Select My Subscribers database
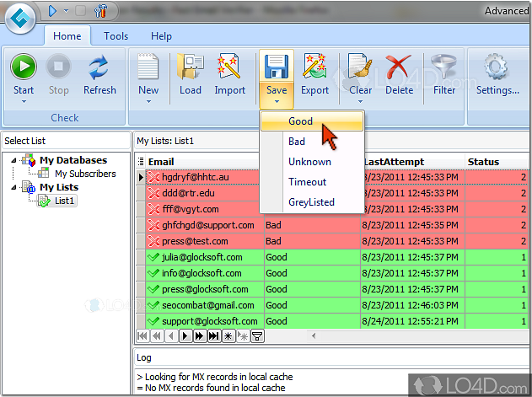 85,174
